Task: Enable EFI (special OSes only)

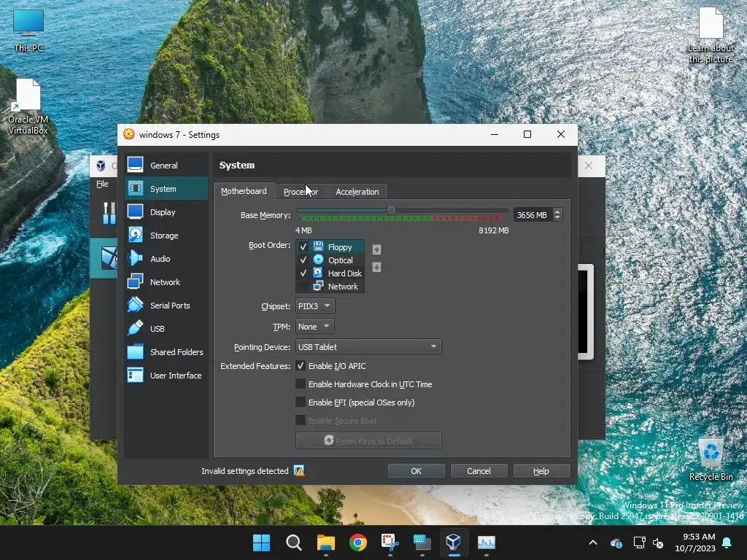Action: click(x=300, y=402)
